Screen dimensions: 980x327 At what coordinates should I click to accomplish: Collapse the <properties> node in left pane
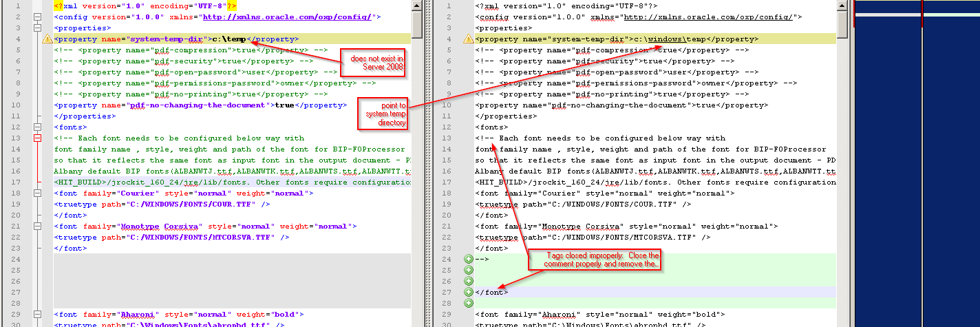pos(38,28)
